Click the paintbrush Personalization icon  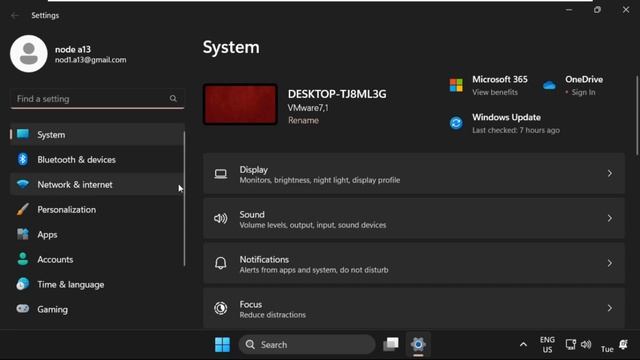[x=23, y=209]
